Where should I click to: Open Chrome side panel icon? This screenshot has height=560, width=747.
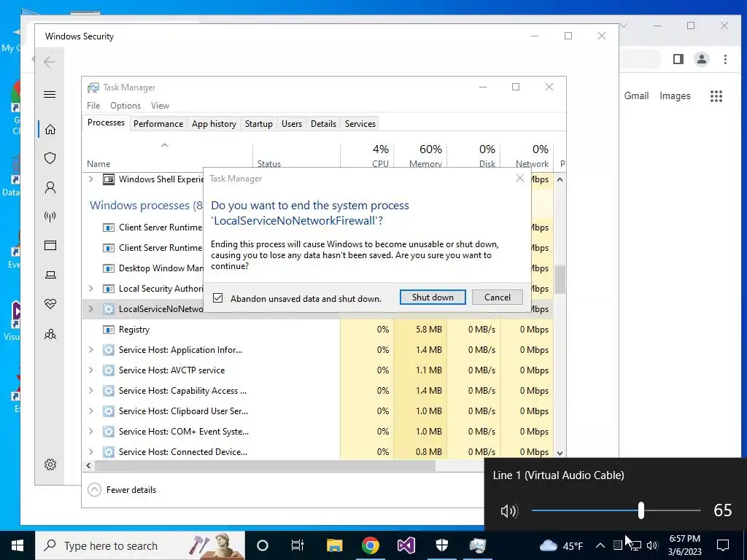(678, 59)
